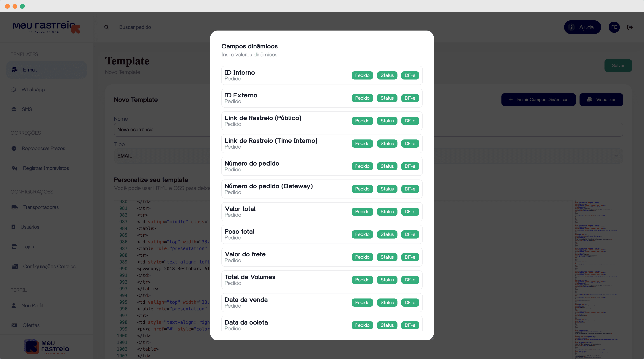This screenshot has height=359, width=644.
Task: Click the WhatsApp icon in sidebar
Action: [14, 89]
